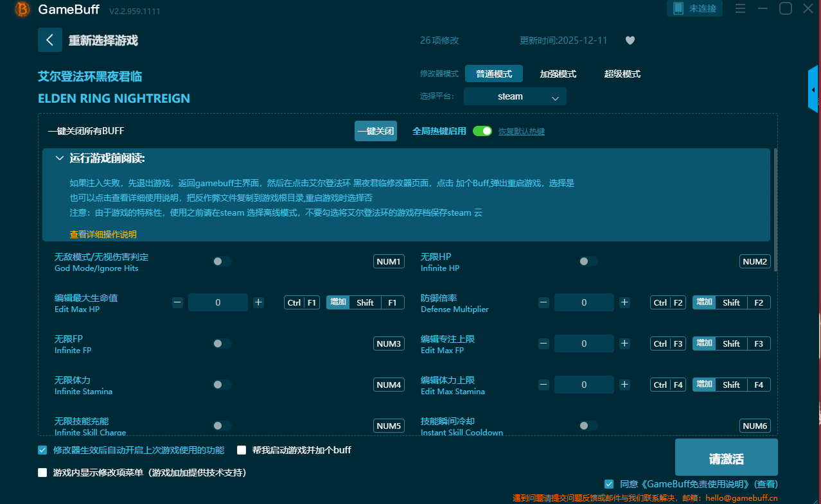Click the GameBuff logo icon
The width and height of the screenshot is (821, 504).
(x=22, y=10)
